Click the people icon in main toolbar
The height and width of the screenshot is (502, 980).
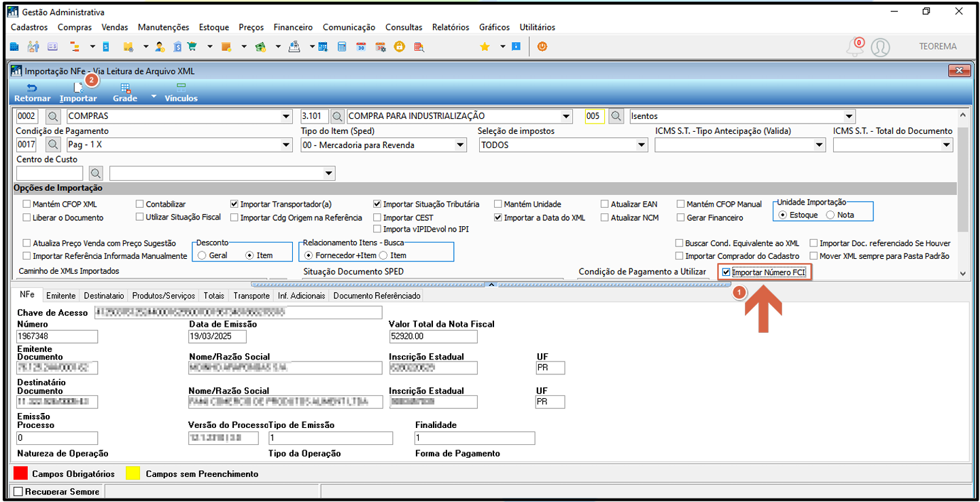33,47
